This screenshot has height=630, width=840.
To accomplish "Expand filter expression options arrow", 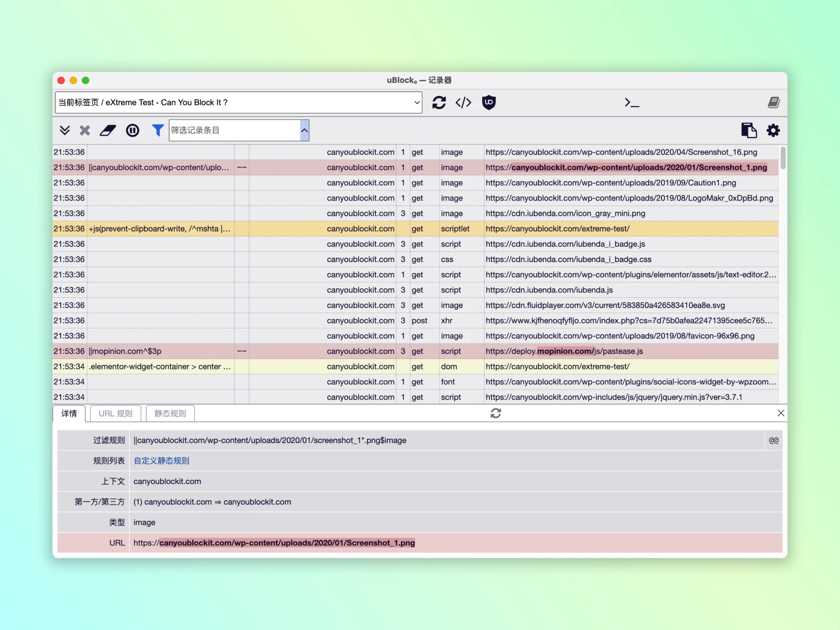I will point(304,130).
